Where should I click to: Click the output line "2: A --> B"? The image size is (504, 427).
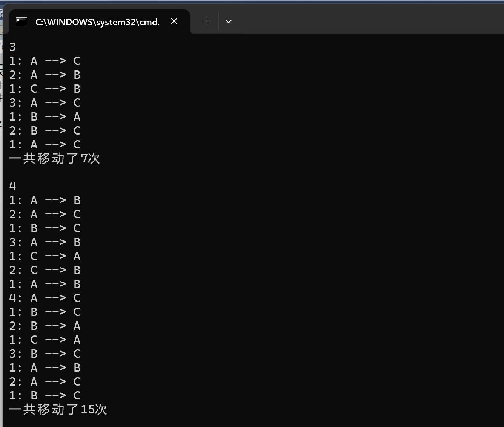click(45, 75)
